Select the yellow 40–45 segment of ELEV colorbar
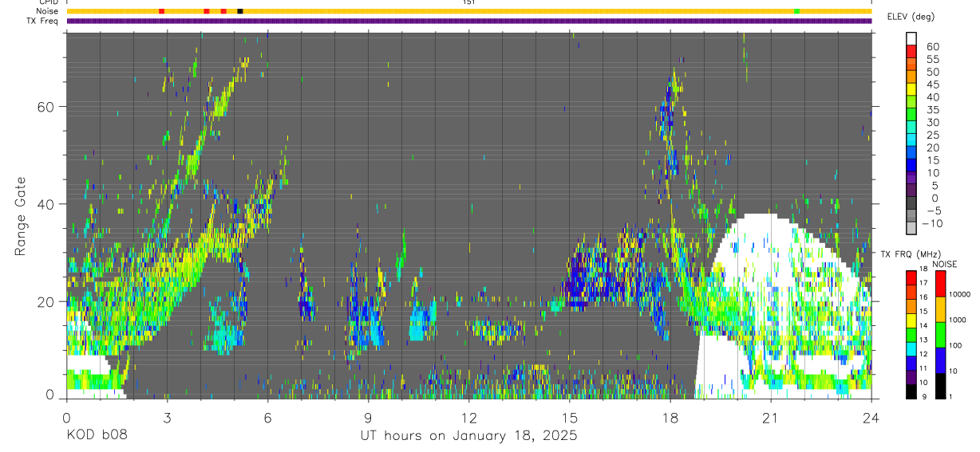Screen dimensions: 980x452 click(911, 89)
